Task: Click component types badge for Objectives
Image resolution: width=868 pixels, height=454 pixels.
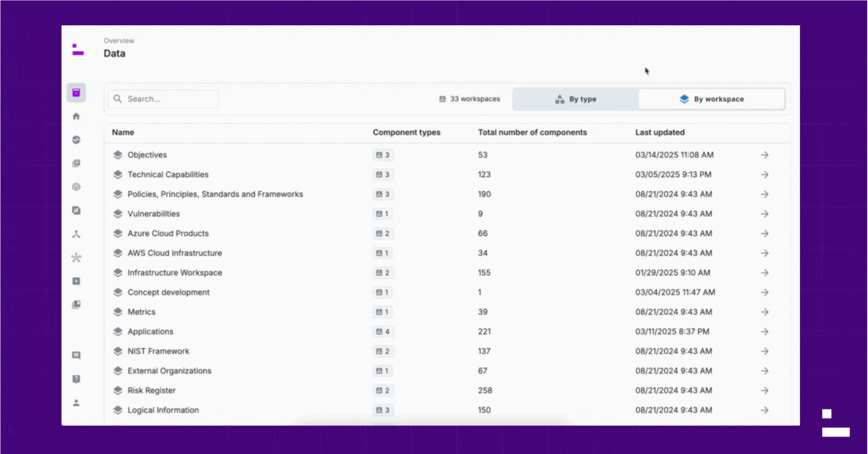Action: [x=383, y=155]
